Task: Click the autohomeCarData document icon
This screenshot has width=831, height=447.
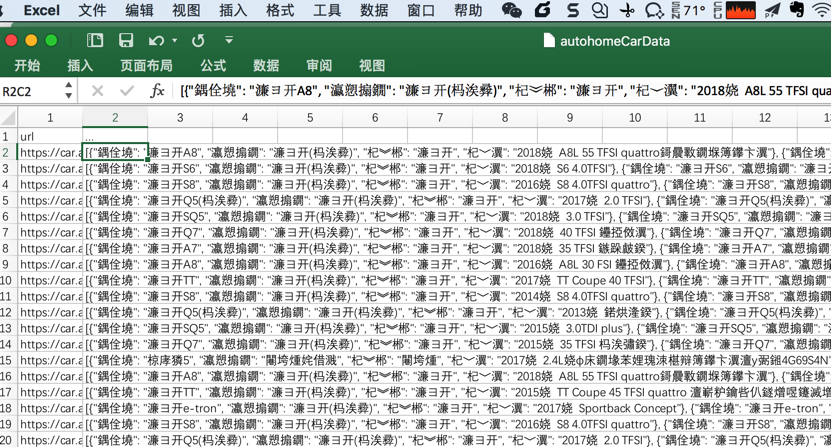Action: click(x=549, y=40)
